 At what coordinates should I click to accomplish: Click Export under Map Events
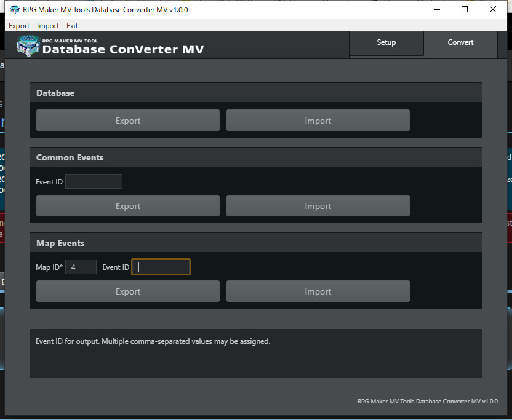127,291
